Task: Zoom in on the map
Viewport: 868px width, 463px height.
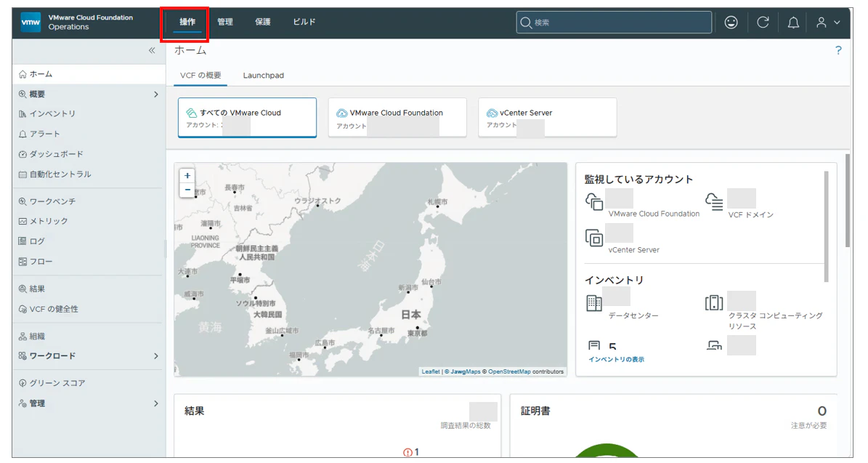Action: (x=187, y=176)
